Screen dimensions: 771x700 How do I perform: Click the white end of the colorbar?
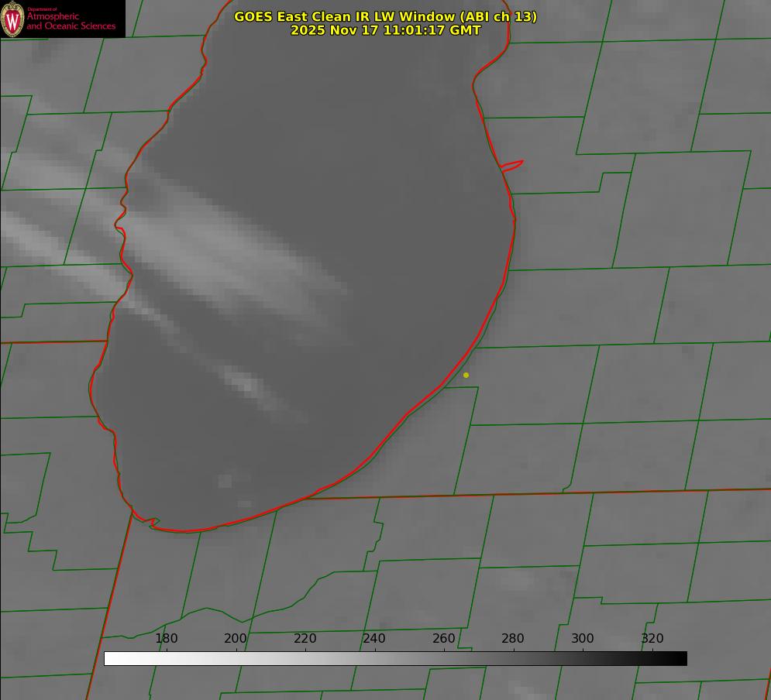[x=111, y=659]
